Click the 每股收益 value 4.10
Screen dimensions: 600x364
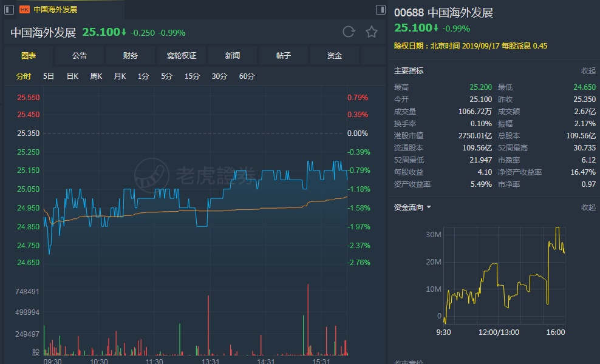485,172
